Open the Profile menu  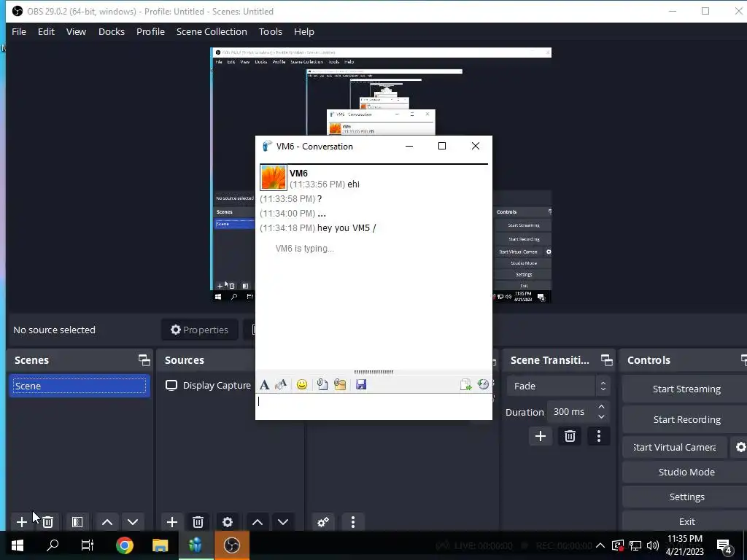click(x=150, y=31)
